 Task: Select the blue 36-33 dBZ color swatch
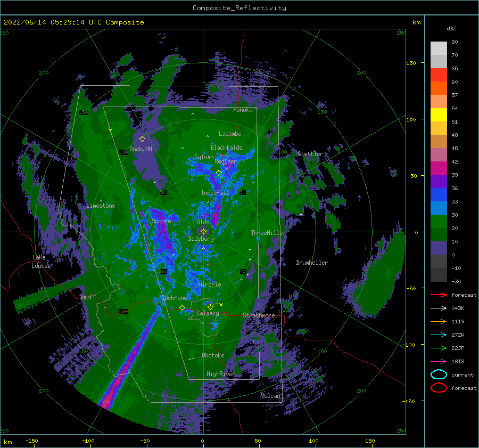(439, 194)
